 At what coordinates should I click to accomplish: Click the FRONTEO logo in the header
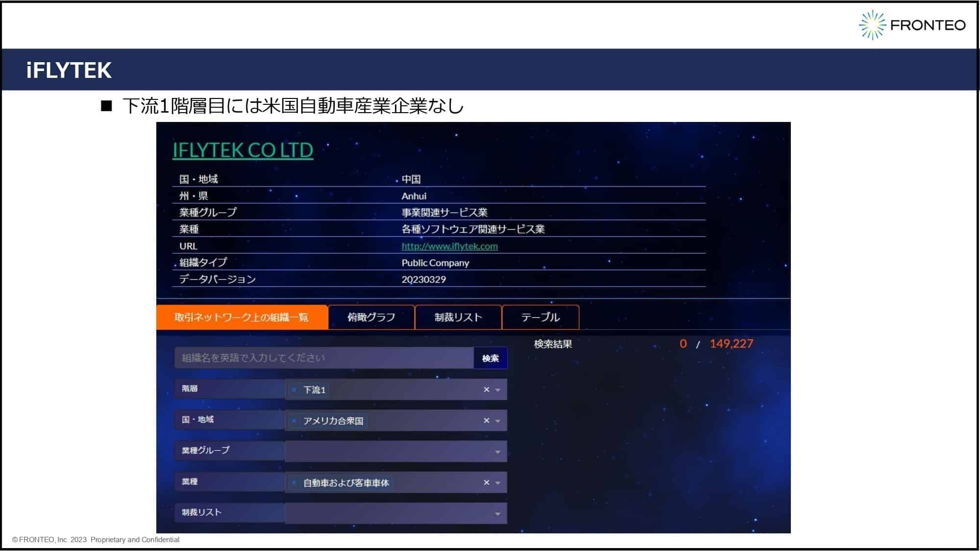[x=912, y=25]
